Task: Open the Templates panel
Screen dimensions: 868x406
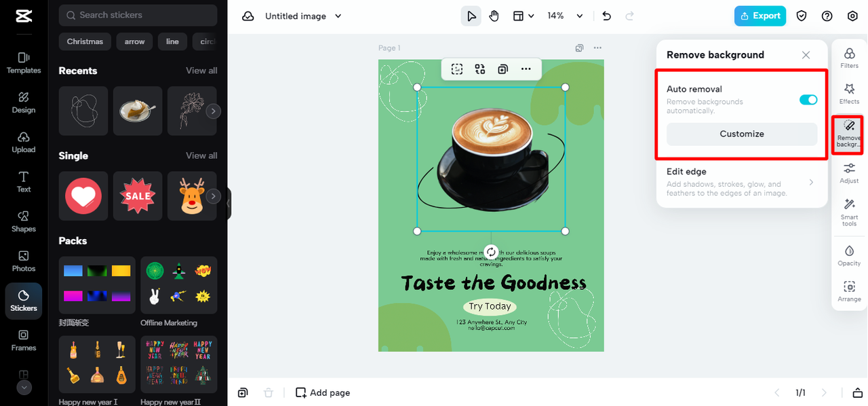Action: coord(24,63)
